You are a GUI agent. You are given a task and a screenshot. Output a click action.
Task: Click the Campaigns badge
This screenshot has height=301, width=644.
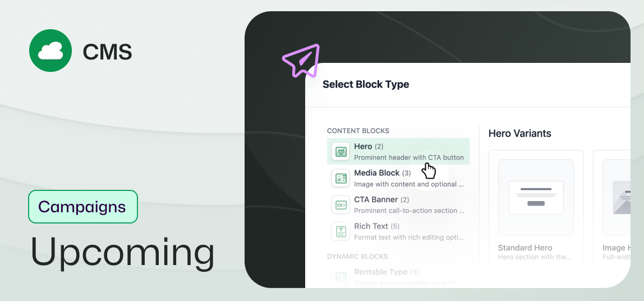82,207
